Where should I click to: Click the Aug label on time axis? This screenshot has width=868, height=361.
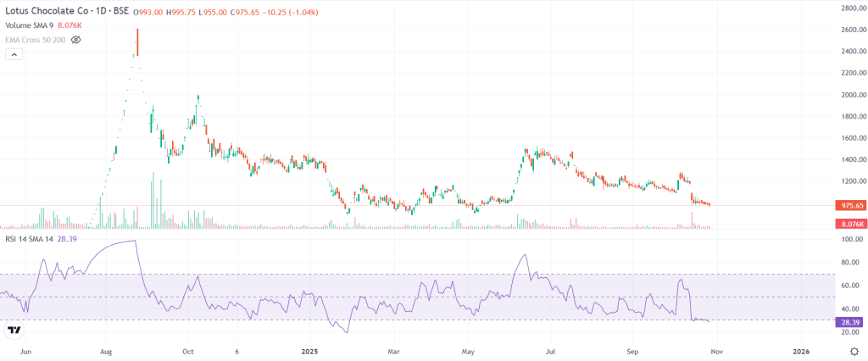[x=107, y=350]
